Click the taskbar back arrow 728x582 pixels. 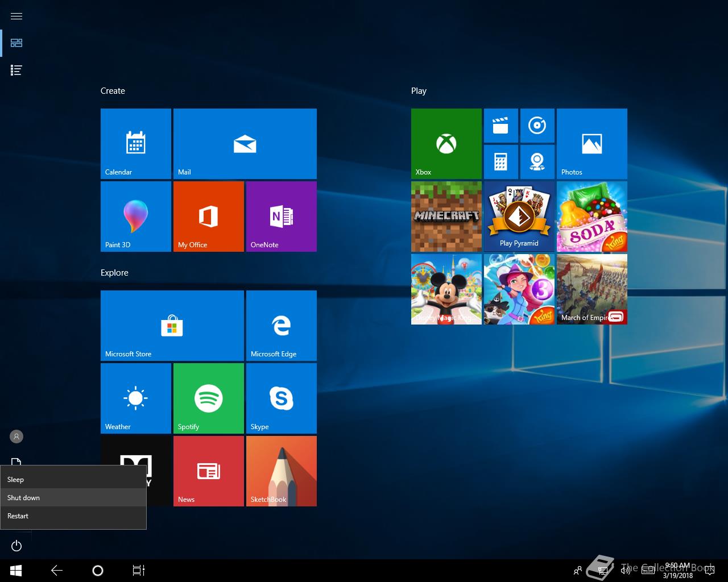57,571
